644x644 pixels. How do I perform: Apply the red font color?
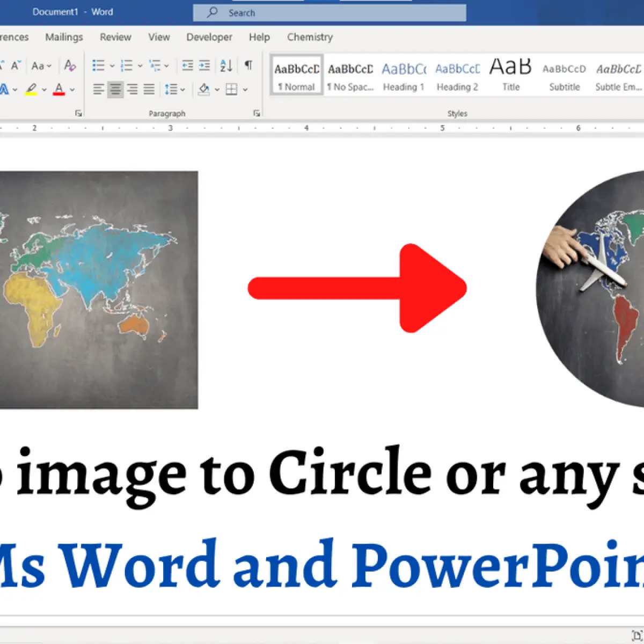pos(59,89)
